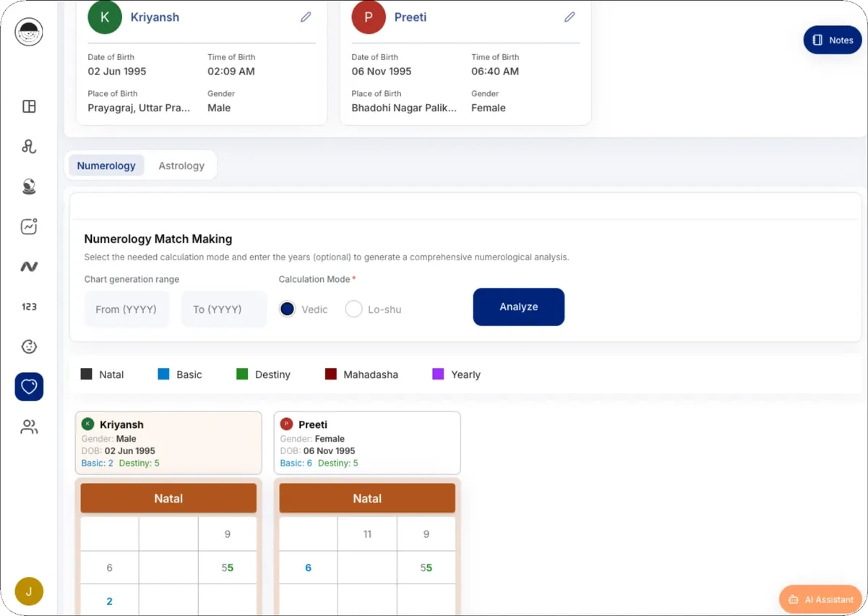Viewport: 868px width, 616px height.
Task: Click the app logo in the sidebar
Action: 29,32
